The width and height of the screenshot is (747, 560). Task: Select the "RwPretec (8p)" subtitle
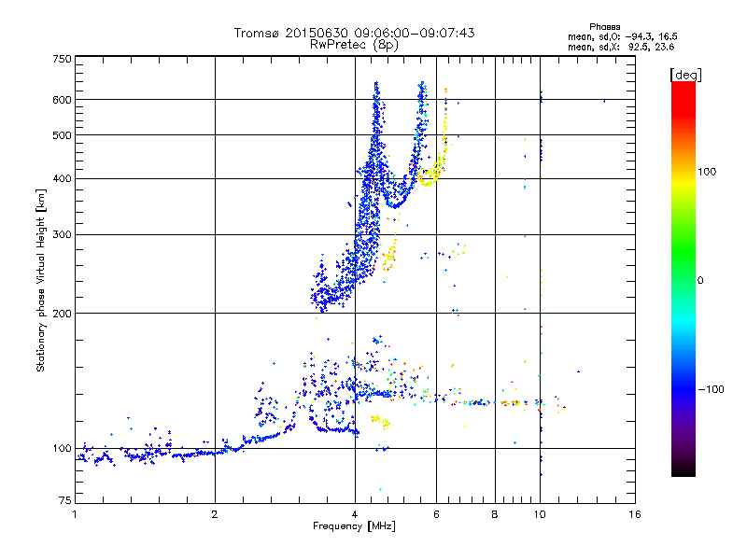pos(354,45)
